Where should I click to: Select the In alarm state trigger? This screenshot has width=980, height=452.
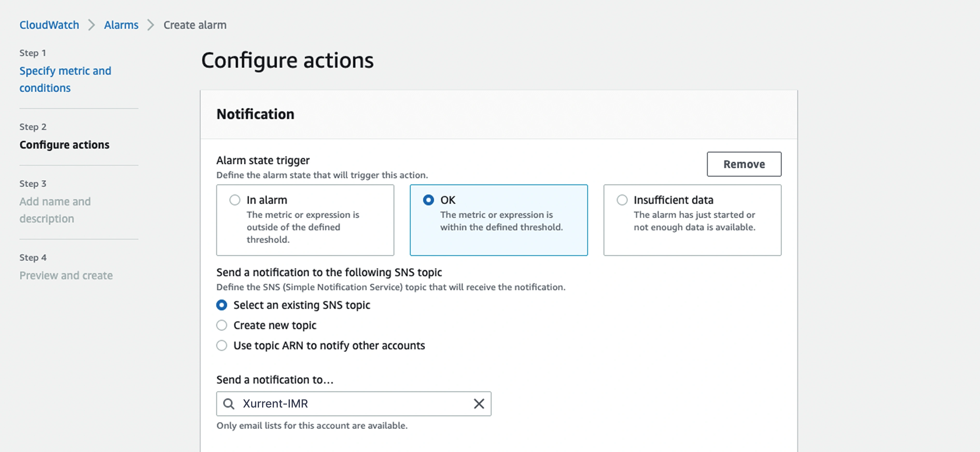235,200
